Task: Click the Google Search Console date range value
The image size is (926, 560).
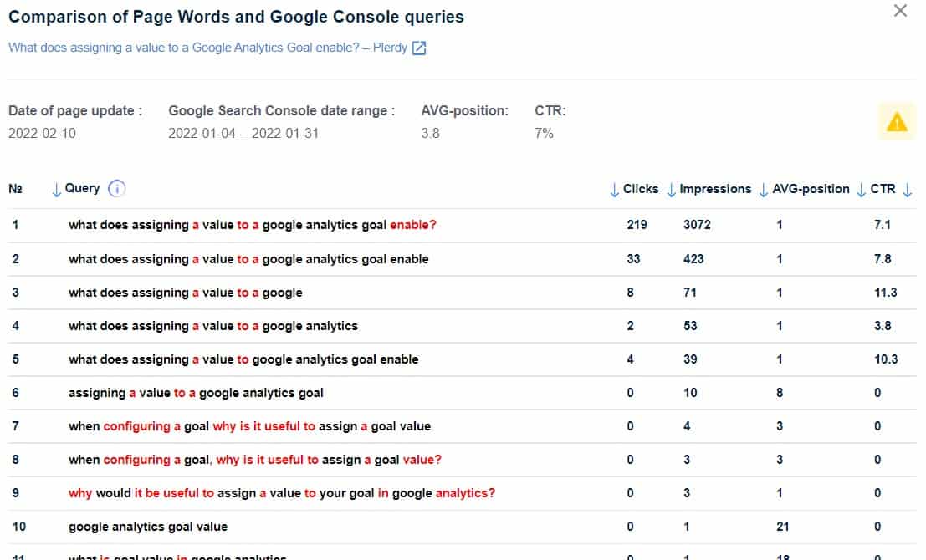Action: tap(243, 133)
